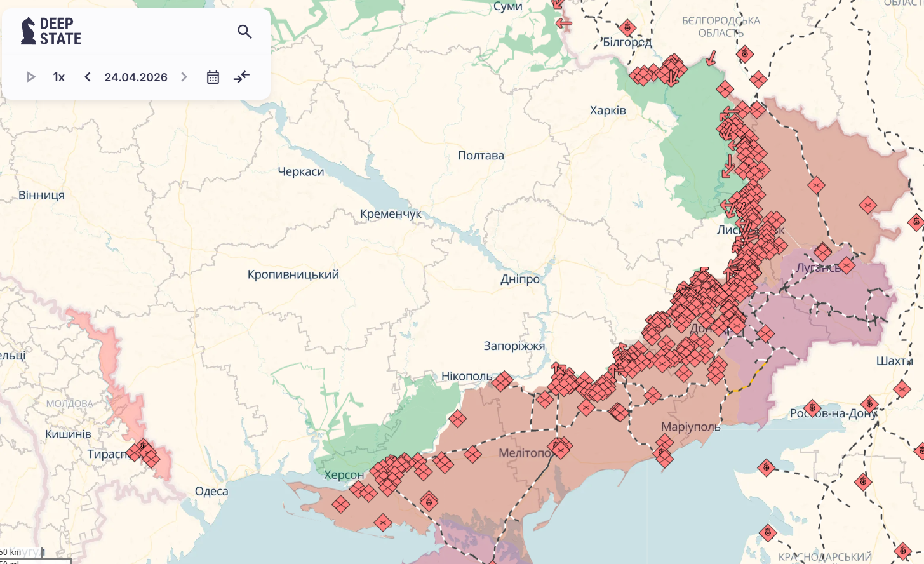Click the Харків city label

click(608, 111)
